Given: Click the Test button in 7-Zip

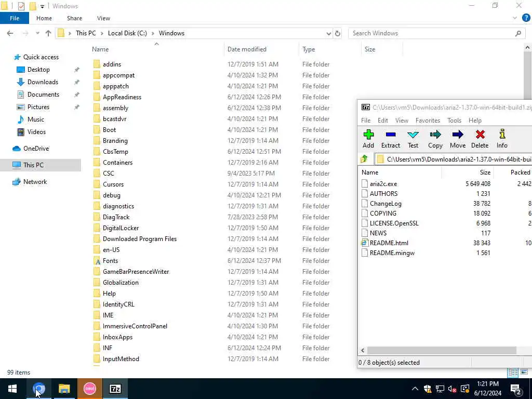Looking at the screenshot, I should tap(413, 139).
